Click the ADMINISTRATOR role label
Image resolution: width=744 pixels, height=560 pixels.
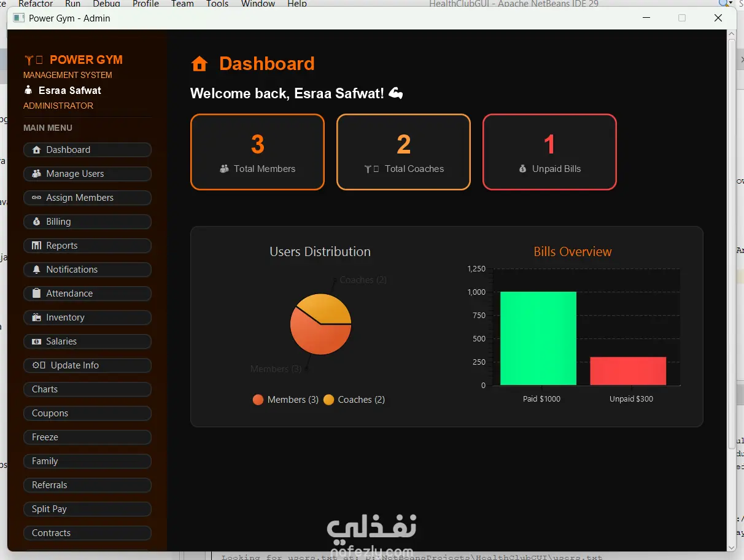58,106
